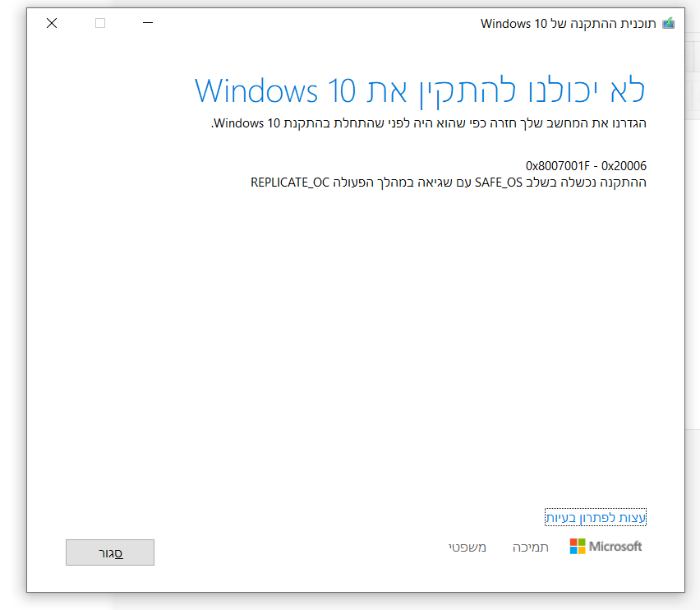Open the עצות לפתרון בעיות troubleshooting link
This screenshot has height=610, width=700.
coord(596,518)
